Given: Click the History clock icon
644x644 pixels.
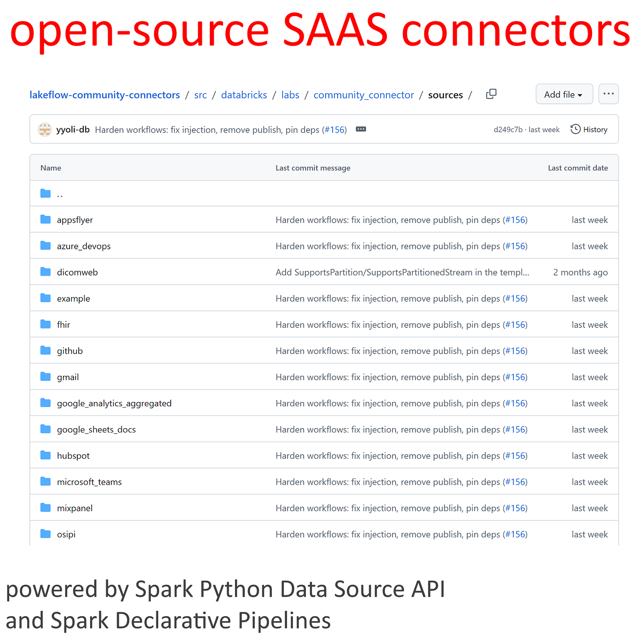Looking at the screenshot, I should [x=575, y=129].
